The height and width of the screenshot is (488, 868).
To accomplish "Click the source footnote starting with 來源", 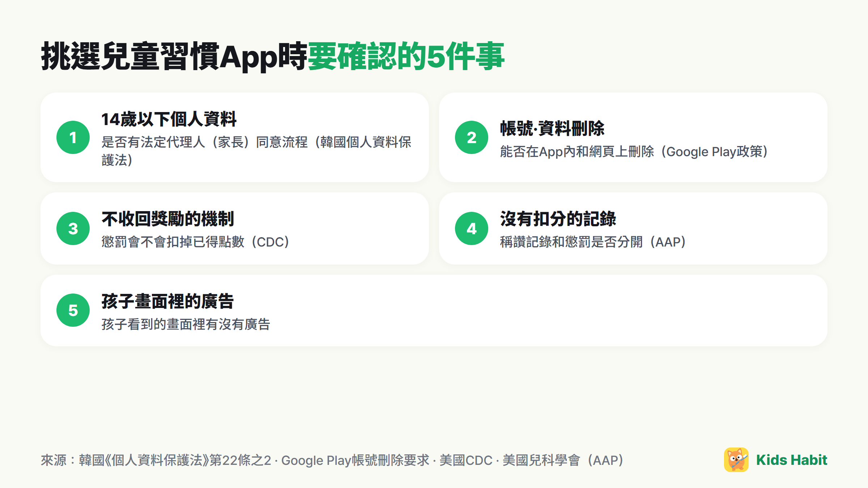I will click(x=332, y=460).
